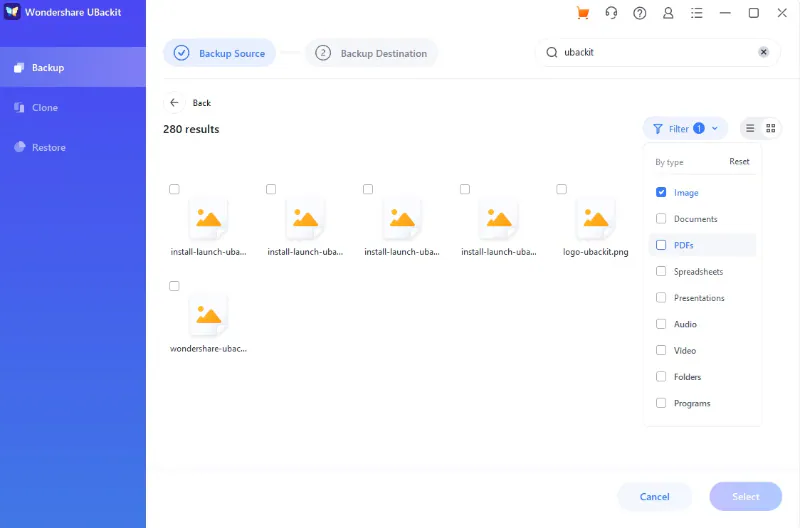The width and height of the screenshot is (800, 528).
Task: Check the PDFs type filter
Action: tap(661, 245)
